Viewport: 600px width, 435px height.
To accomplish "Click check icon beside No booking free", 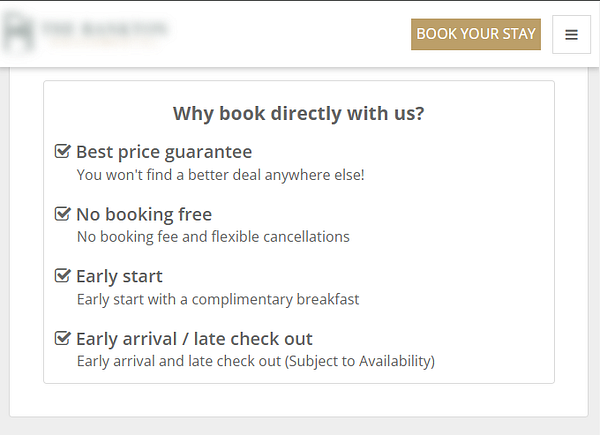I will 62,214.
